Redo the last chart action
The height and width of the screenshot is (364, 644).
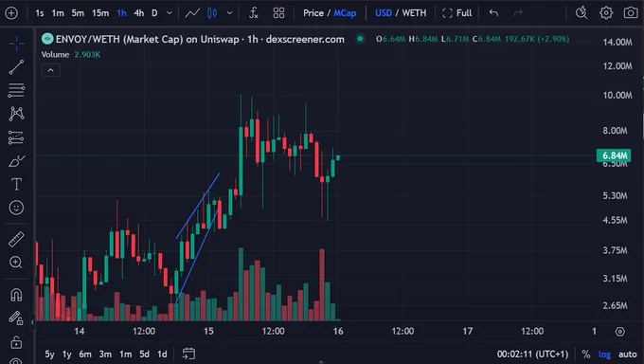coord(518,13)
